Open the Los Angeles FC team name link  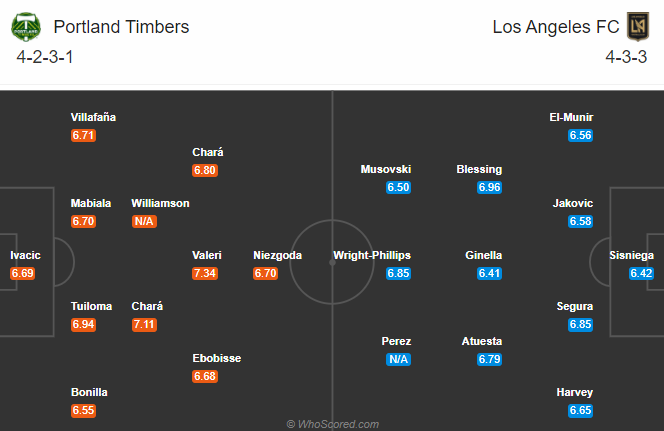click(x=556, y=27)
